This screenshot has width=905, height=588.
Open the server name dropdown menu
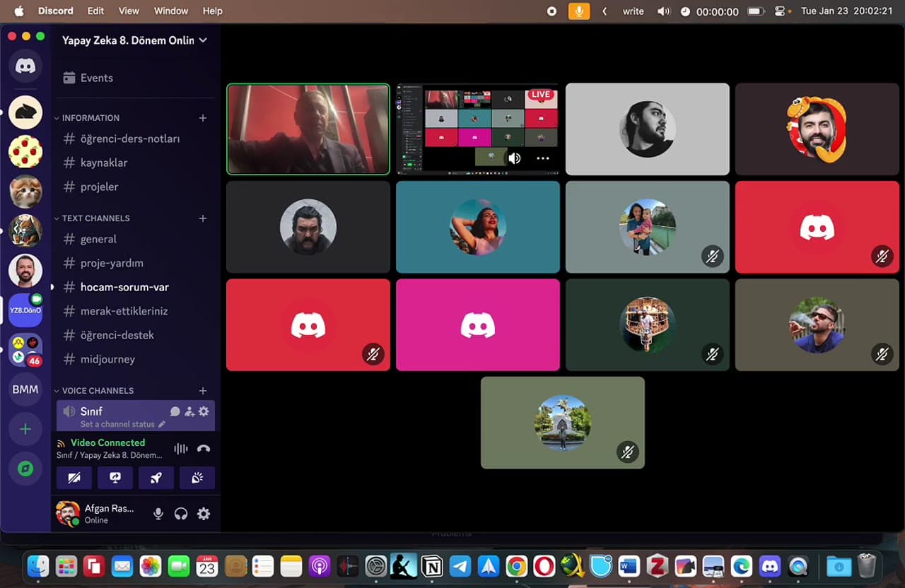[134, 40]
